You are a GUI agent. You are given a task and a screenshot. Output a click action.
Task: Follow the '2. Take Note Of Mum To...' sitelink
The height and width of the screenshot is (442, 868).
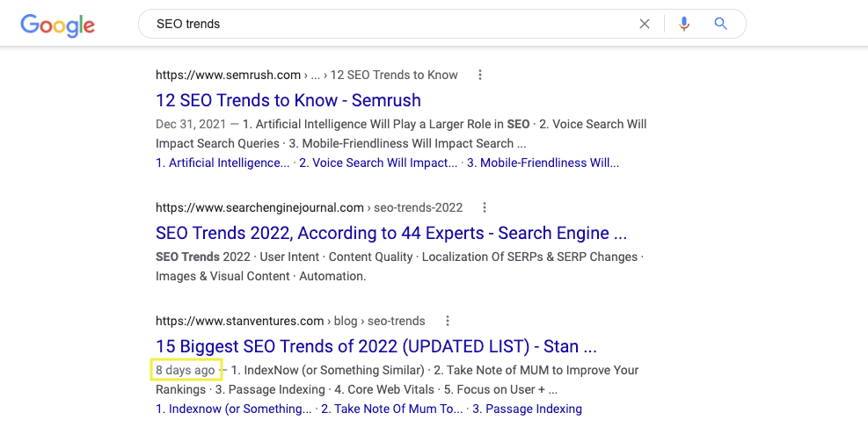[x=392, y=409]
